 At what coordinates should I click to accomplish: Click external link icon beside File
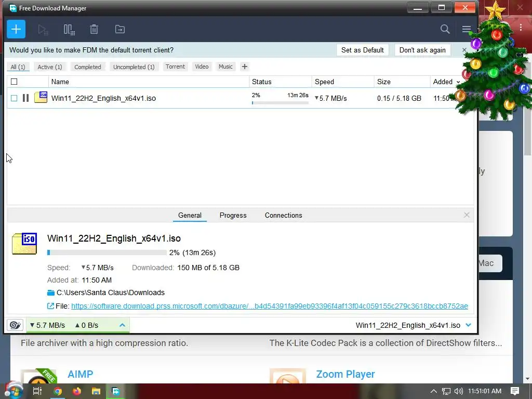point(50,306)
